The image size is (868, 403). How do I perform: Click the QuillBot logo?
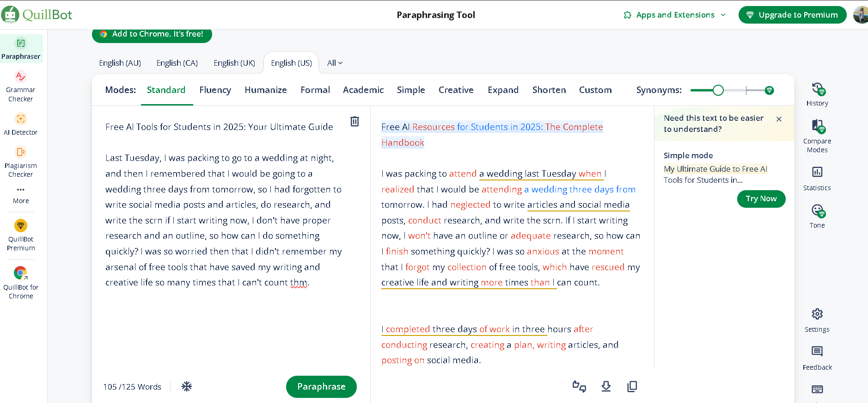37,15
